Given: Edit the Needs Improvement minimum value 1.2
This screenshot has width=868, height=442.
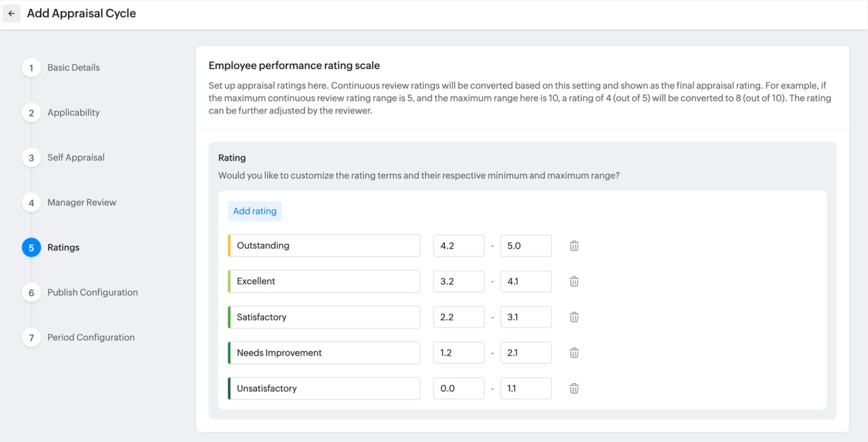Looking at the screenshot, I should 458,353.
